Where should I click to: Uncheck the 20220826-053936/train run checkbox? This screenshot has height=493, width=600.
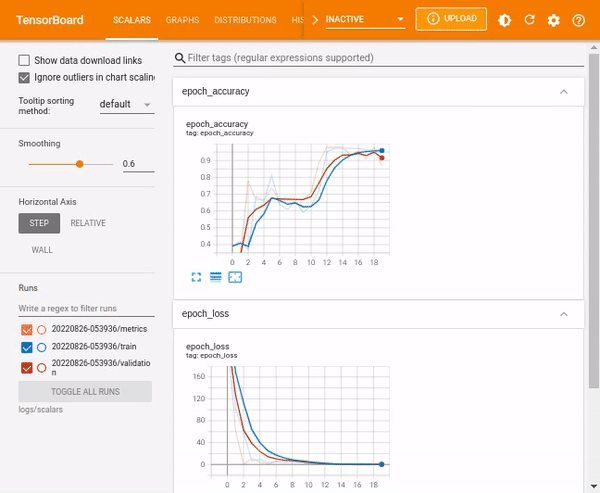27,347
